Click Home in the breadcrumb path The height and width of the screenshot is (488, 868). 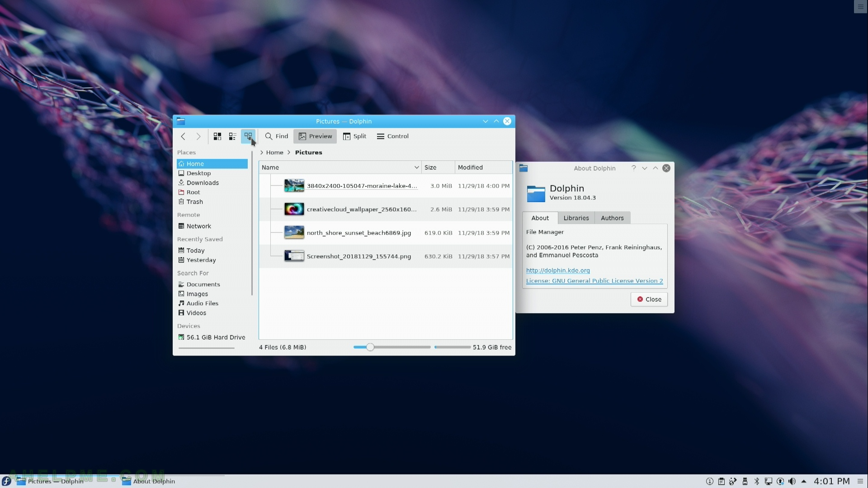[x=274, y=152]
